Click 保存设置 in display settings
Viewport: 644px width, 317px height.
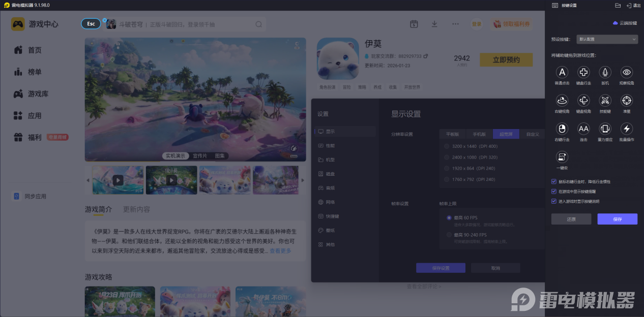pos(441,268)
